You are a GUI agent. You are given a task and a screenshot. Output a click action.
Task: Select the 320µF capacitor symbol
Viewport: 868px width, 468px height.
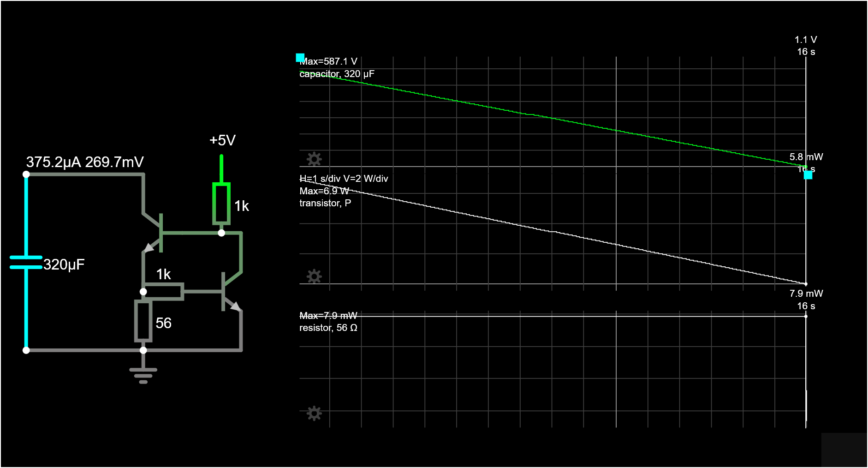pos(26,262)
